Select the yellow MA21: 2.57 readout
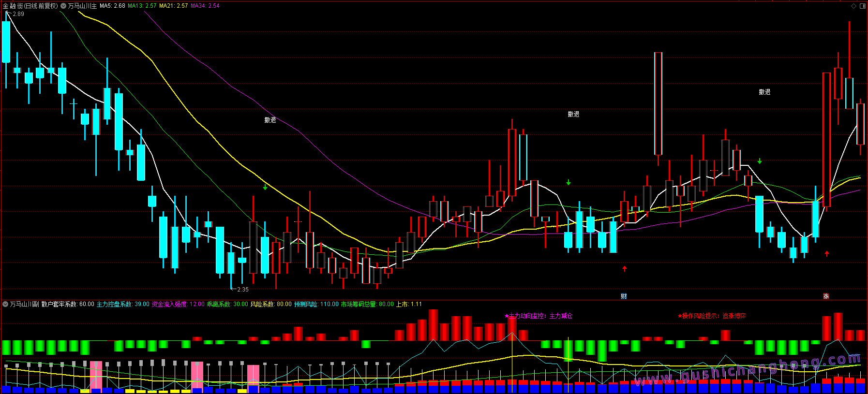Viewport: 868px width, 394px height. [173, 6]
